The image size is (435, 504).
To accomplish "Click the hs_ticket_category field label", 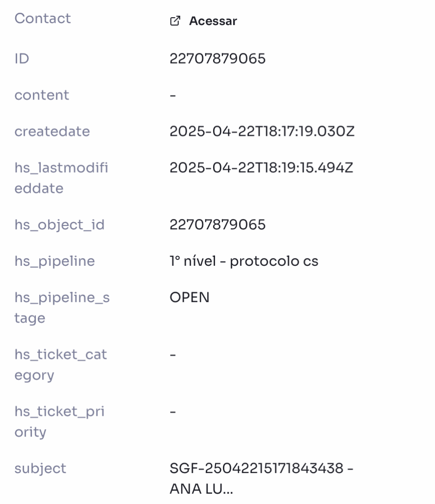I will click(x=61, y=365).
